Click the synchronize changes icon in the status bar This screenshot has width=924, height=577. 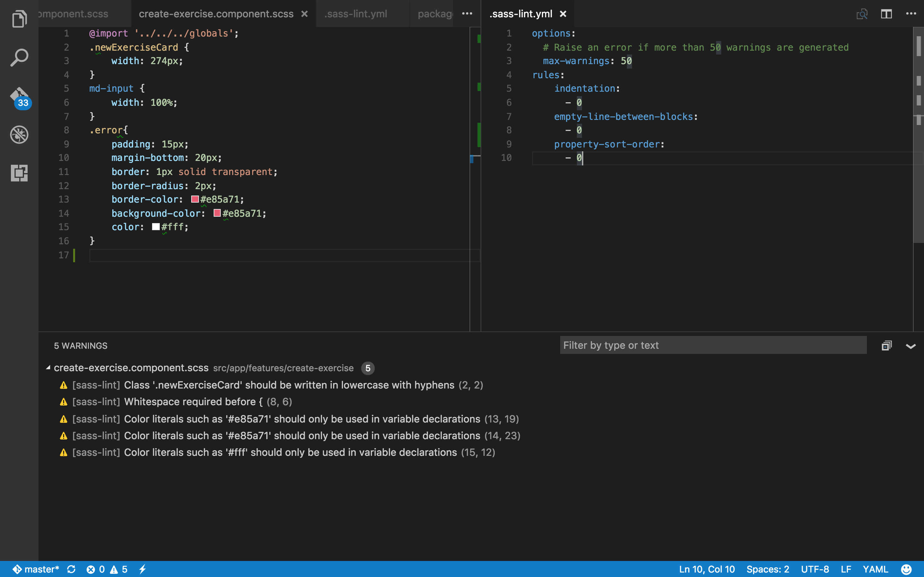[x=72, y=569]
